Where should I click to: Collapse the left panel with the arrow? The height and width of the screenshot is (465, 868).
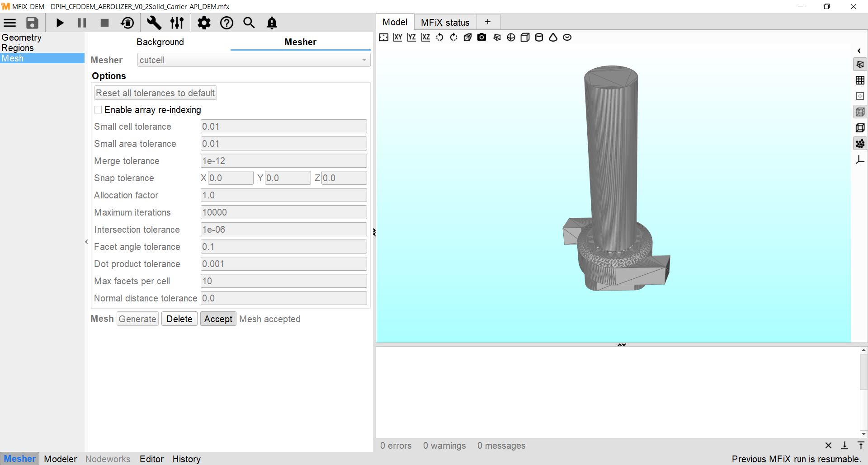pyautogui.click(x=86, y=242)
